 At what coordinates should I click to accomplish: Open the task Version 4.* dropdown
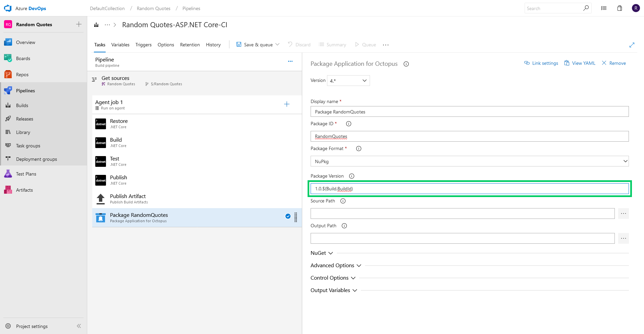tap(348, 81)
